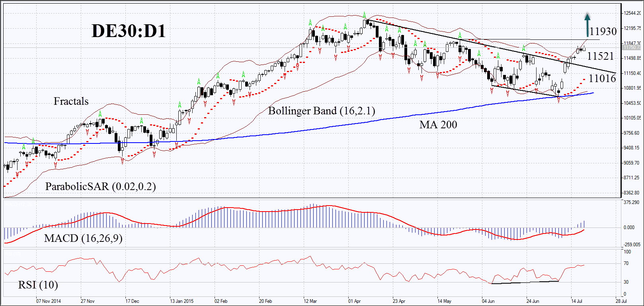Click the MACD scale value -259.005
The image size is (644, 306).
coord(632,245)
